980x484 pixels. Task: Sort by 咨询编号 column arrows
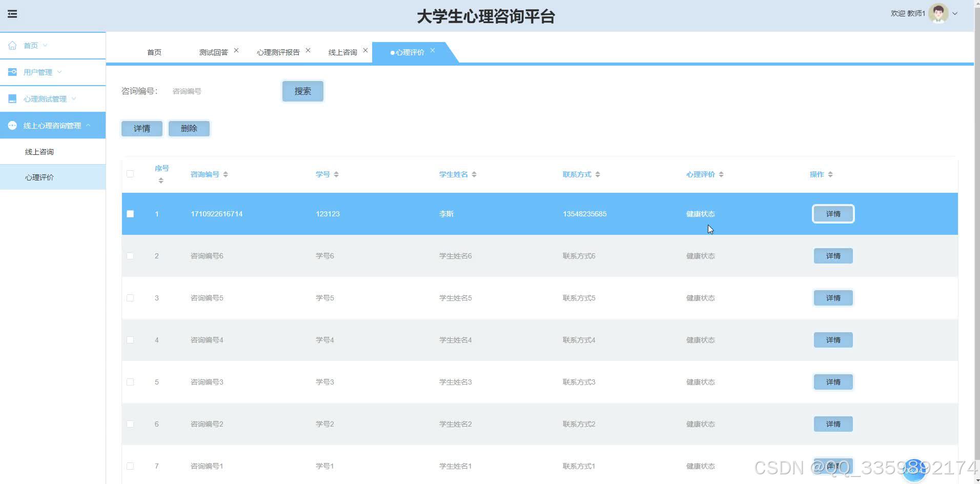tap(226, 174)
